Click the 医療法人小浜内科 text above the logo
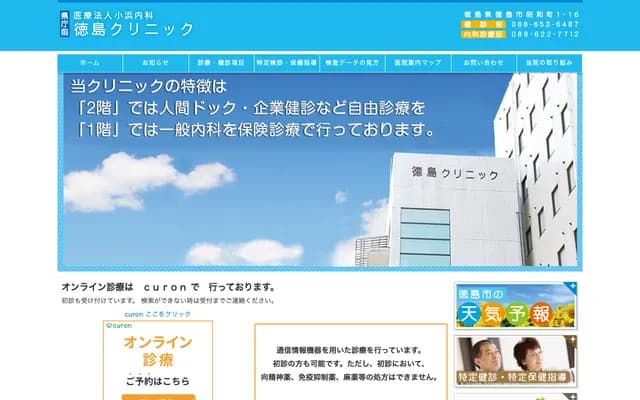The height and width of the screenshot is (400, 640). tap(113, 16)
